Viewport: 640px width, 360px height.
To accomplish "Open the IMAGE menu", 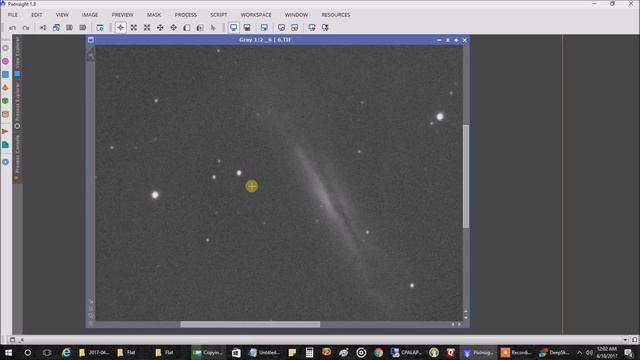I will pyautogui.click(x=90, y=15).
